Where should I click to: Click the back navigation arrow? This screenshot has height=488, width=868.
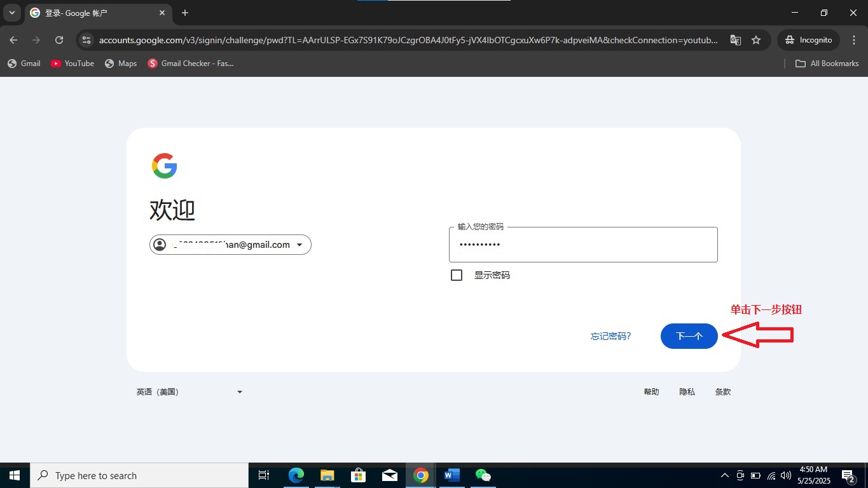[13, 40]
